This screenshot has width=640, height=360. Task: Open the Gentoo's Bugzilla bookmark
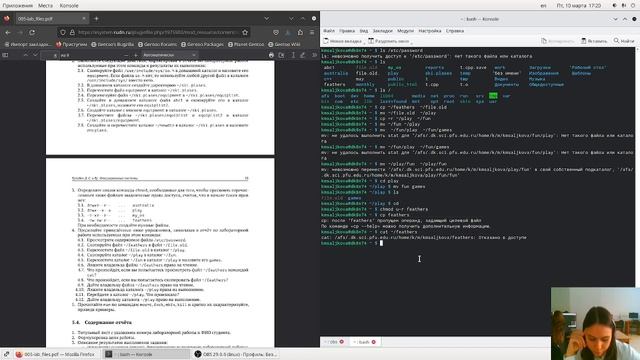(113, 44)
